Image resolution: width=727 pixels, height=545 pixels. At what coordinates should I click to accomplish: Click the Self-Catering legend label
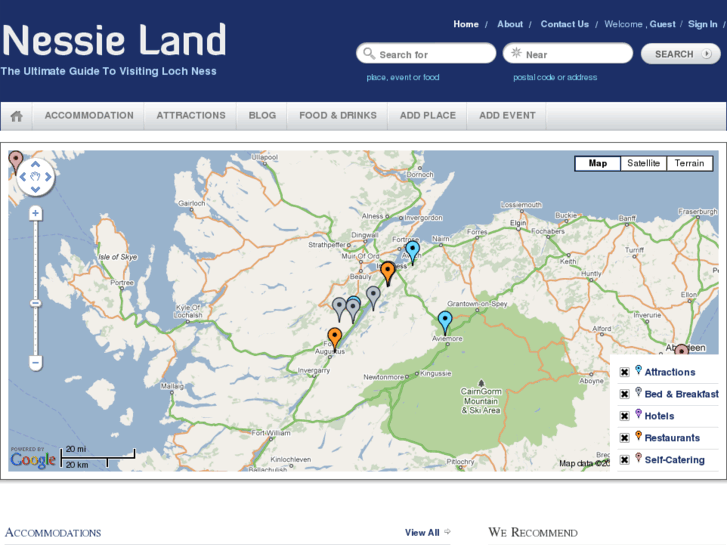tap(675, 460)
